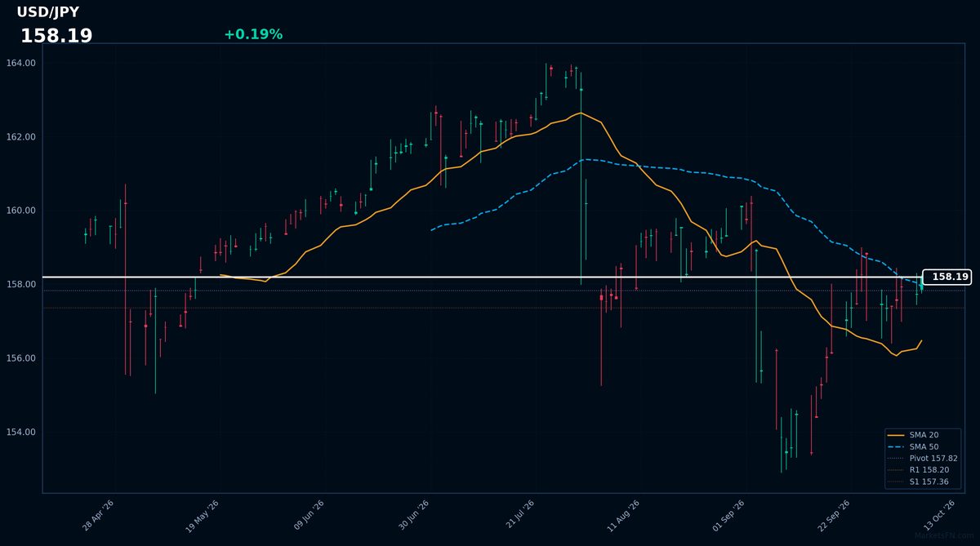Click the 162.00 price axis label
The width and height of the screenshot is (980, 546).
tap(20, 137)
